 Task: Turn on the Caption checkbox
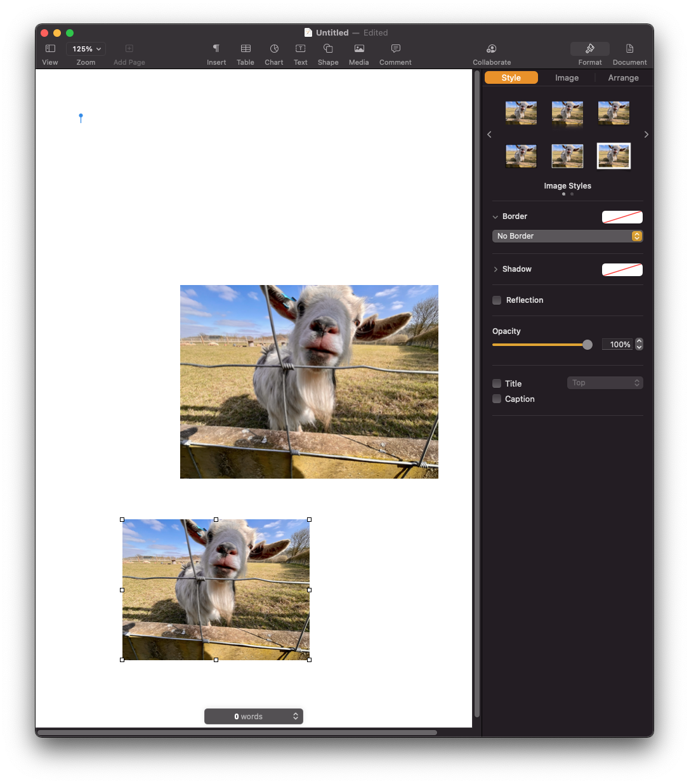point(497,399)
